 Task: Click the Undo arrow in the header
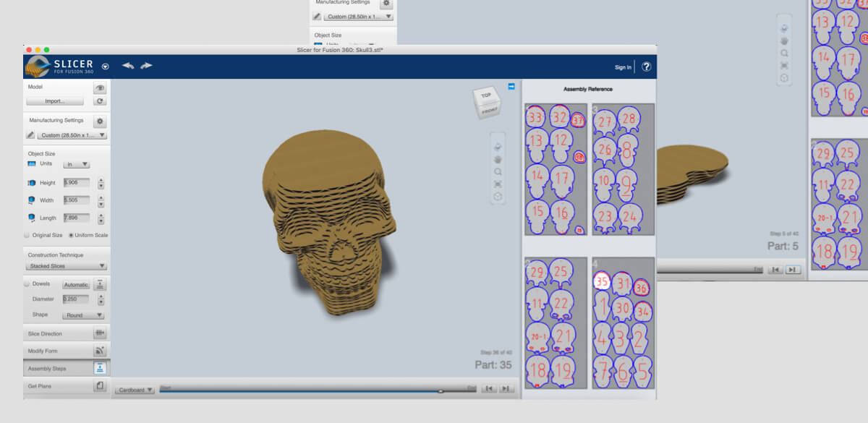128,66
